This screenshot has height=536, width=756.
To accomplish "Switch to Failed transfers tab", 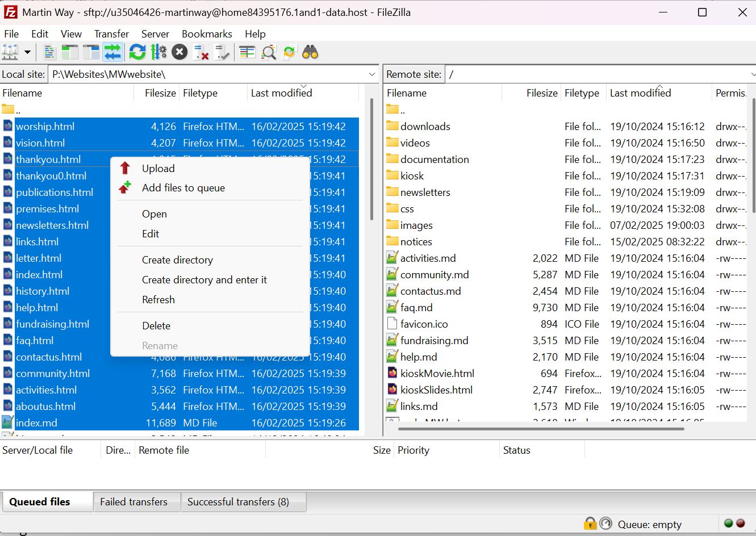I will coord(133,502).
